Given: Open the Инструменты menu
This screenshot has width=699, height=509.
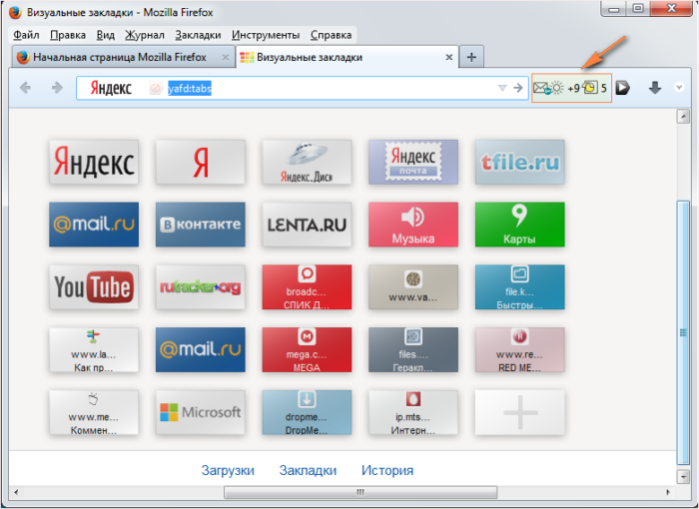Looking at the screenshot, I should click(x=266, y=35).
